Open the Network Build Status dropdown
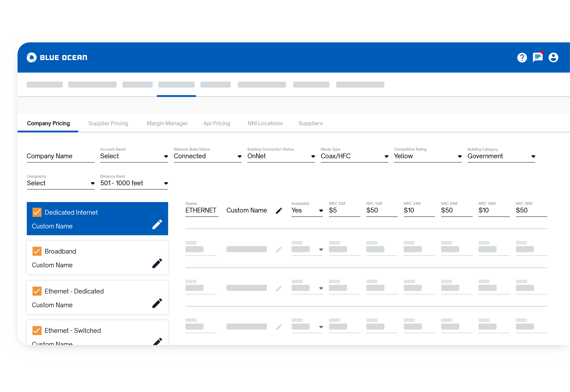Image resolution: width=570 pixels, height=392 pixels. 207,156
